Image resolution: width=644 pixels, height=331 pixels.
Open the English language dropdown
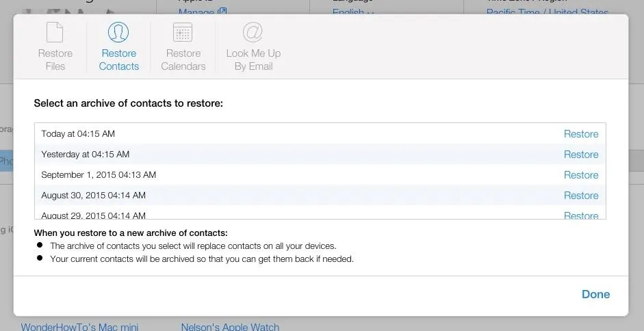[x=353, y=12]
